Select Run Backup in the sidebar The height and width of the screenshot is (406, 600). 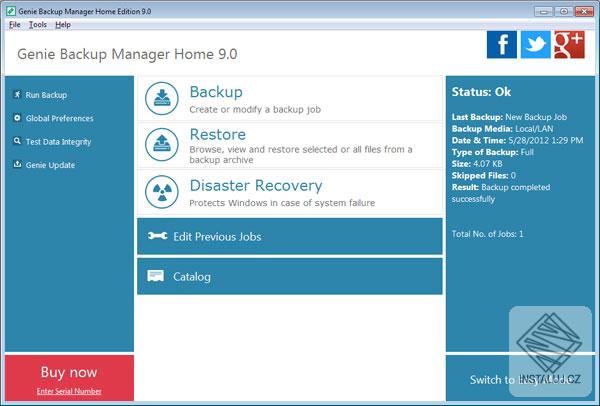46,95
